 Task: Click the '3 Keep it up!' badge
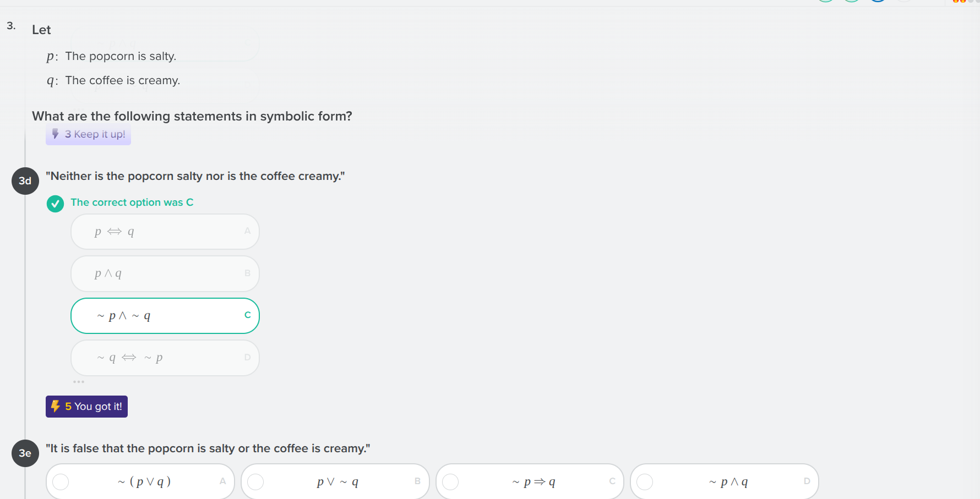coord(88,134)
